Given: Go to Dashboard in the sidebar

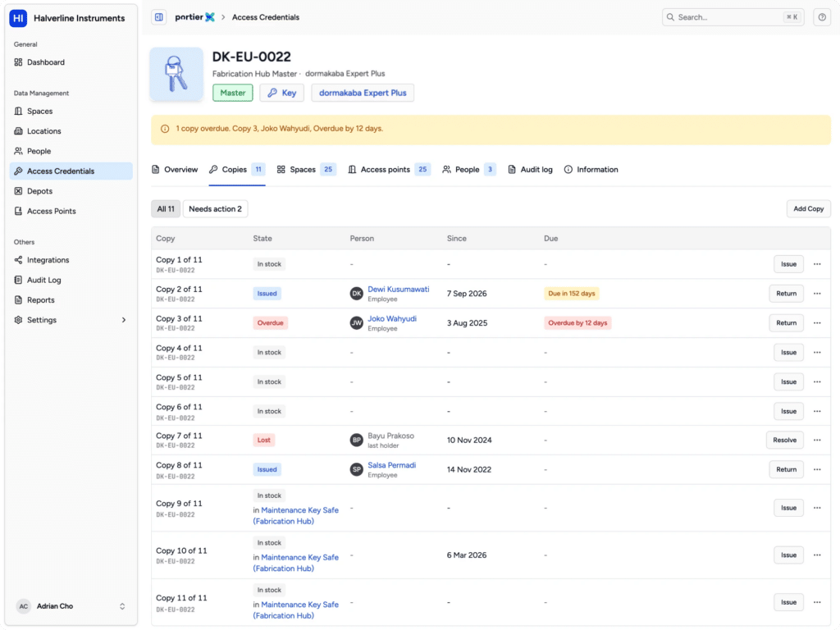Looking at the screenshot, I should click(71, 62).
